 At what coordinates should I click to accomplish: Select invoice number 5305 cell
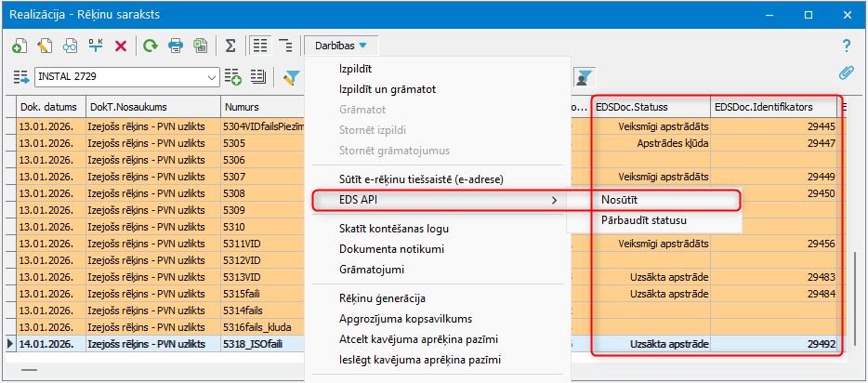coord(262,143)
